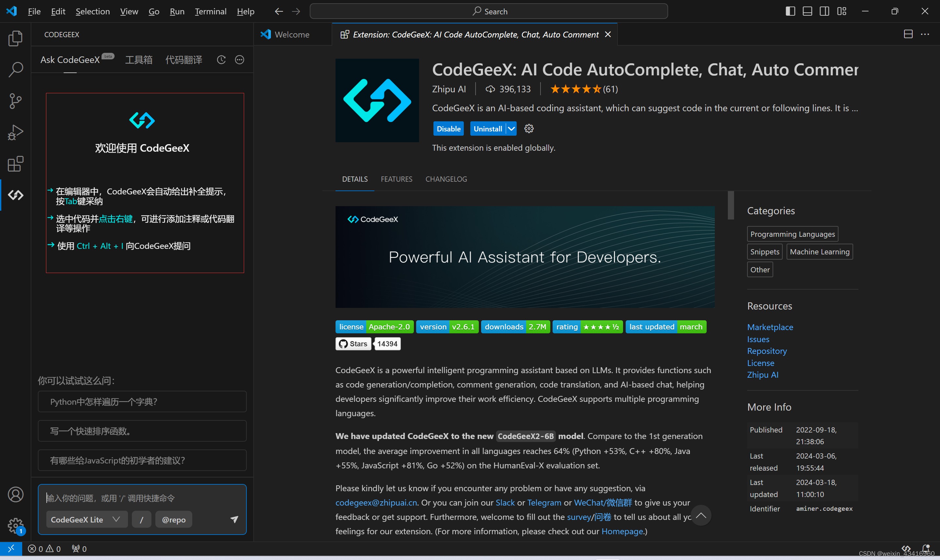940x560 pixels.
Task: Open notifications bell in status bar
Action: [926, 548]
